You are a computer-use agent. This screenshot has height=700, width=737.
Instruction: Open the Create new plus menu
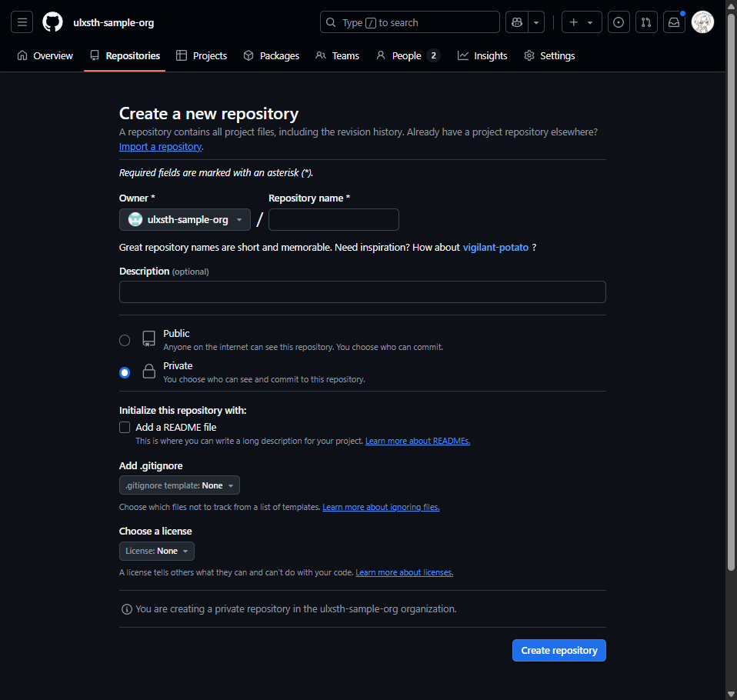tap(582, 22)
